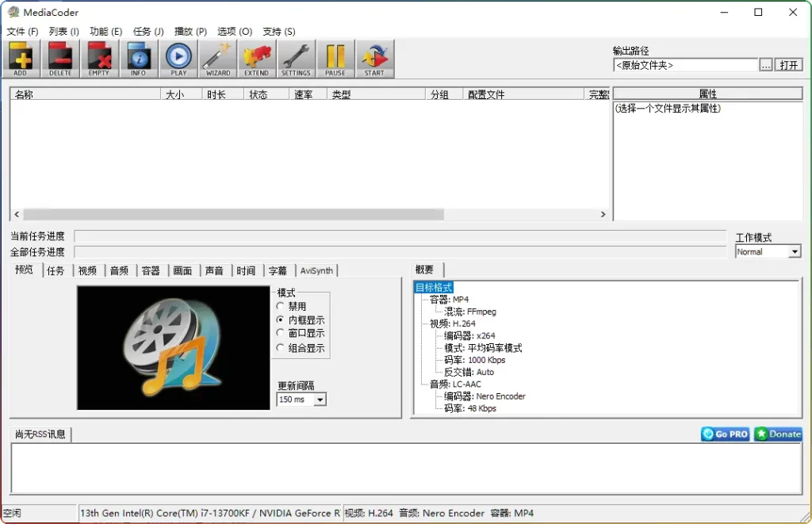Image resolution: width=812 pixels, height=524 pixels.
Task: Click the file list horizontal scrollbar thumb
Action: [234, 214]
